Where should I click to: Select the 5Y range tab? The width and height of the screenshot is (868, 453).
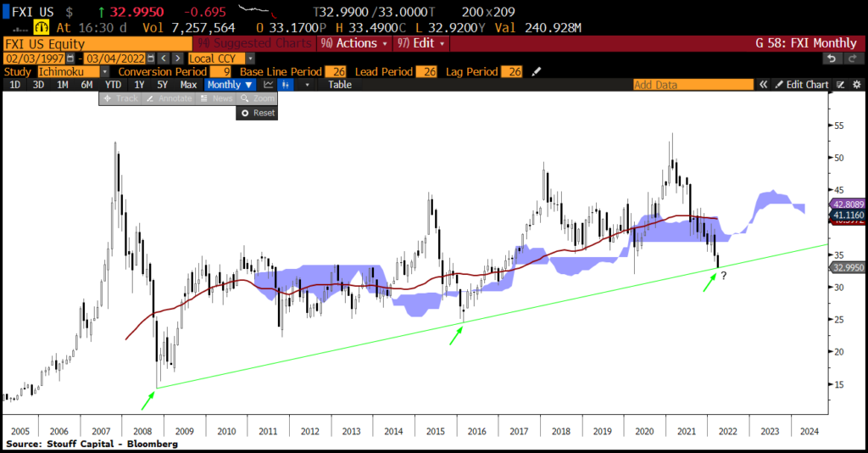pyautogui.click(x=162, y=85)
